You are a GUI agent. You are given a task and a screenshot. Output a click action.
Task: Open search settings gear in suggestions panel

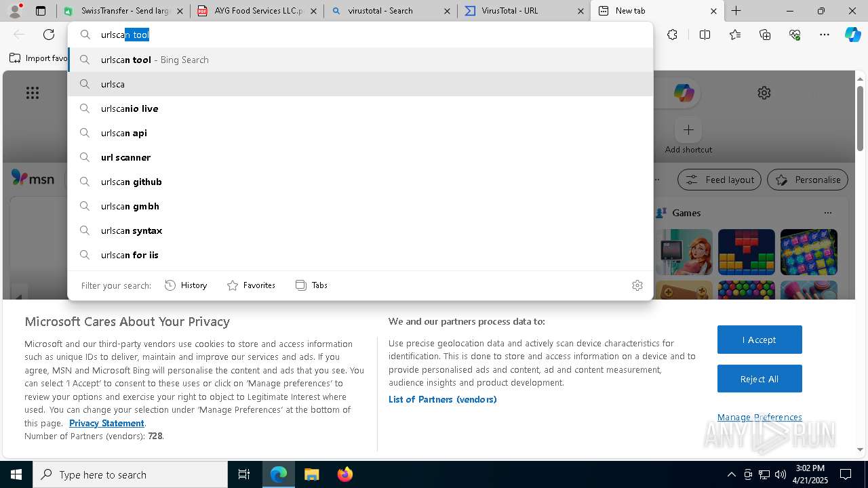tap(637, 285)
